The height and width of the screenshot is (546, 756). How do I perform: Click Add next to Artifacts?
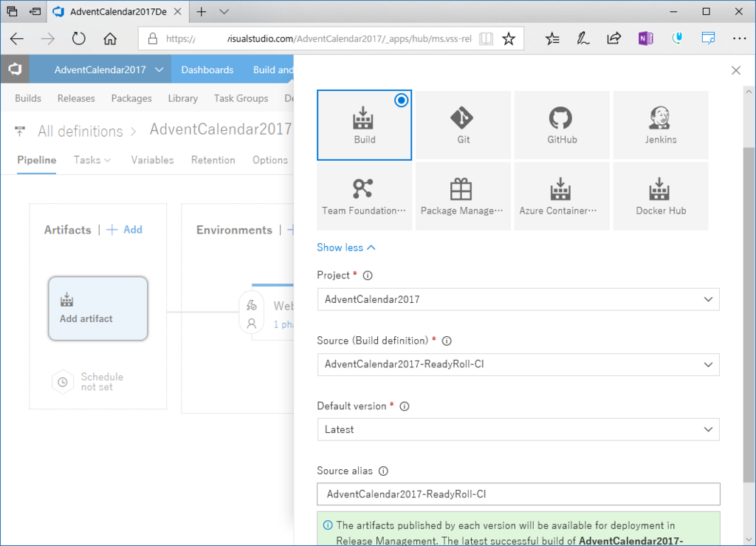pos(124,230)
